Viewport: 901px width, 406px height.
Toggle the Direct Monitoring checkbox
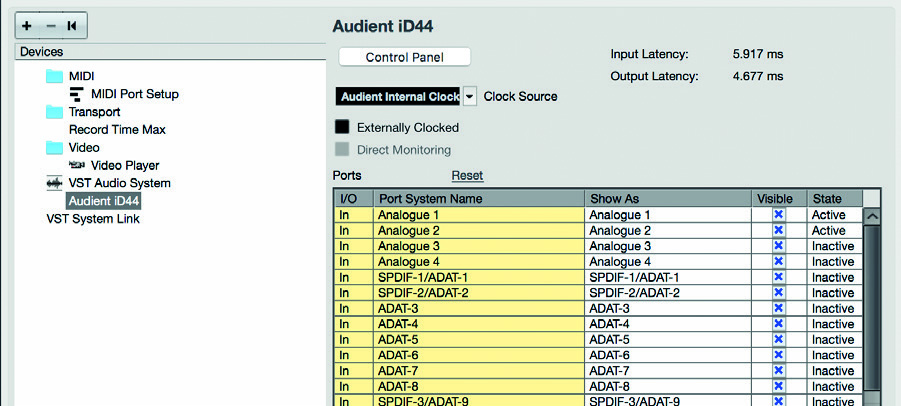342,150
